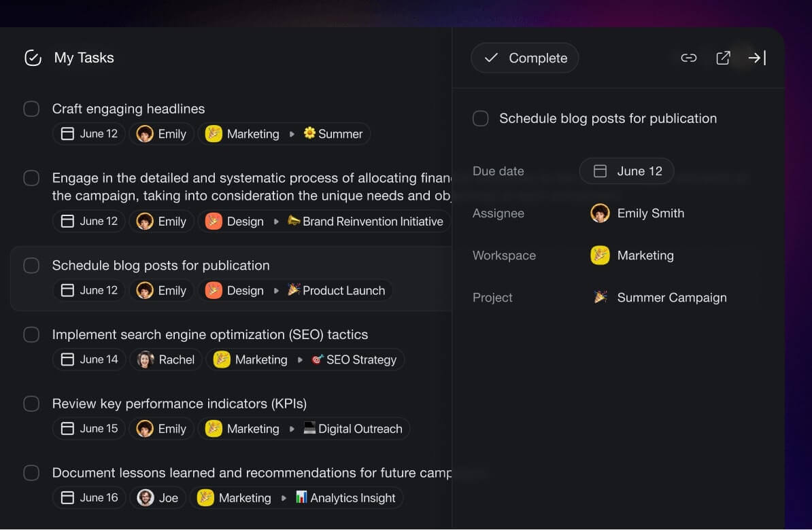This screenshot has height=530, width=812.
Task: Open the June 12 due date field
Action: click(626, 171)
